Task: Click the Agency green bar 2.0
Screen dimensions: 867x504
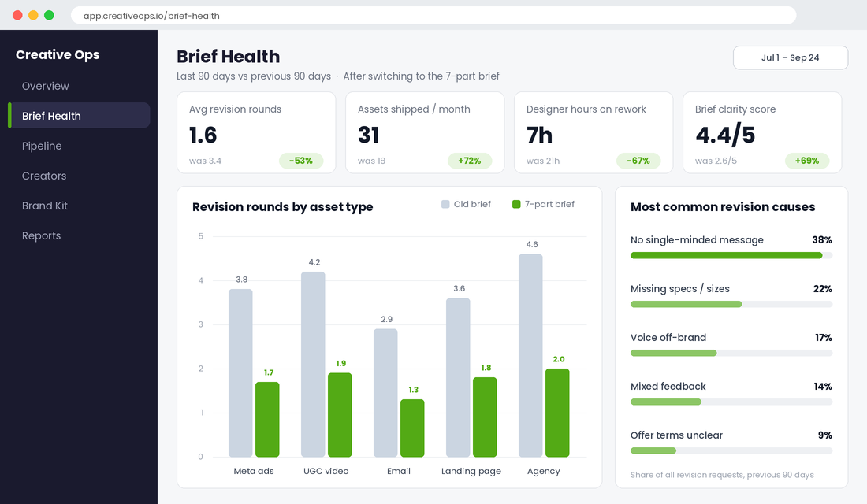Action: tap(557, 413)
